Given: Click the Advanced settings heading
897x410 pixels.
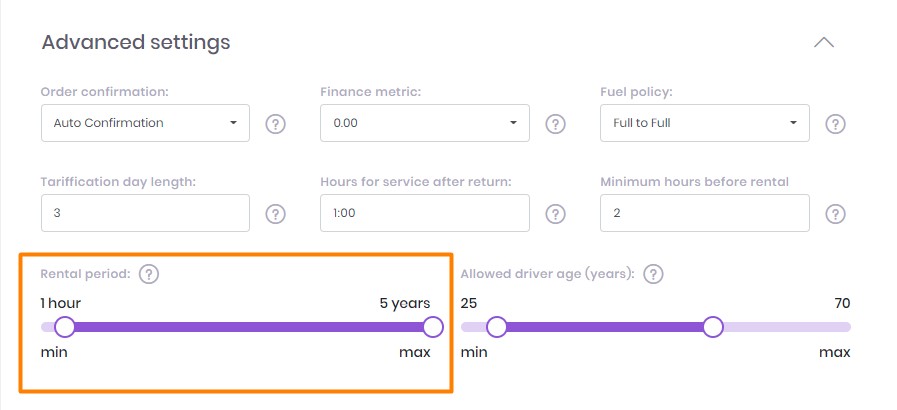Looking at the screenshot, I should click(136, 43).
